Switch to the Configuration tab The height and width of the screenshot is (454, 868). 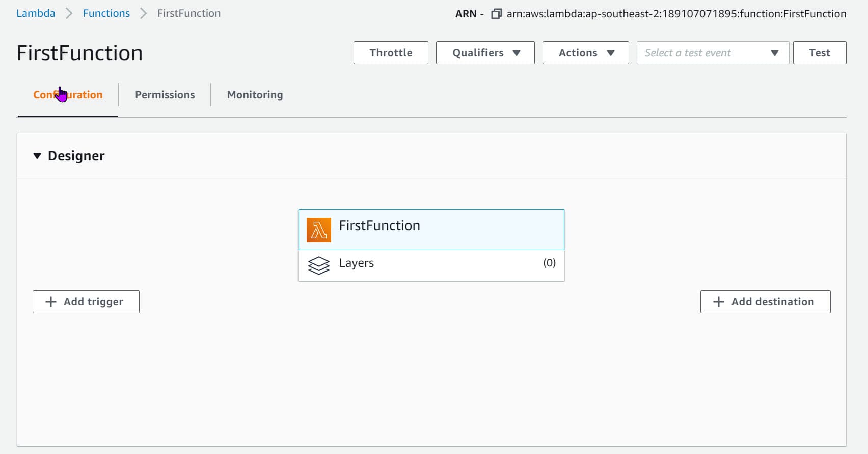68,95
